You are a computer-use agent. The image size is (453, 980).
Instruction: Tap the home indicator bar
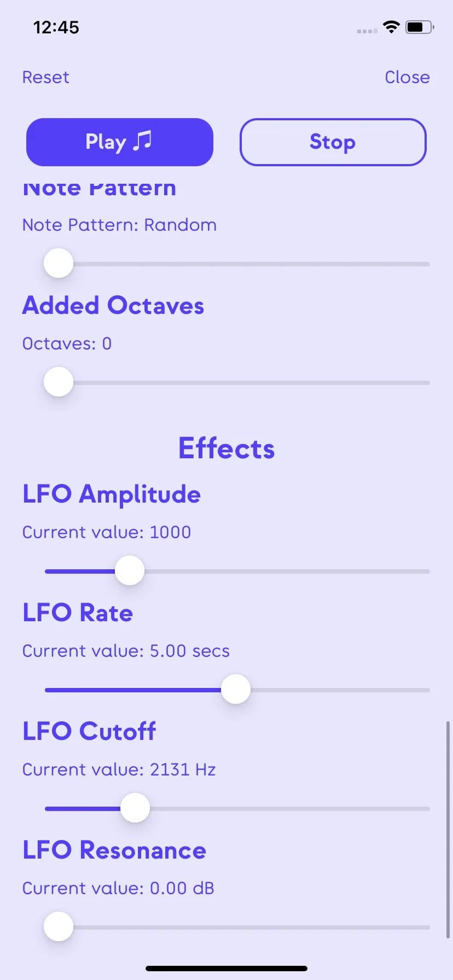(226, 969)
